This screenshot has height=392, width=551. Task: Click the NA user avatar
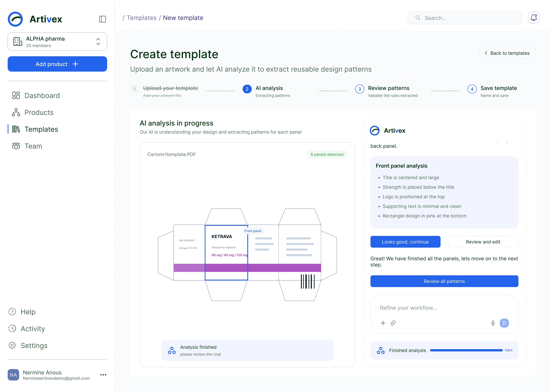point(13,375)
